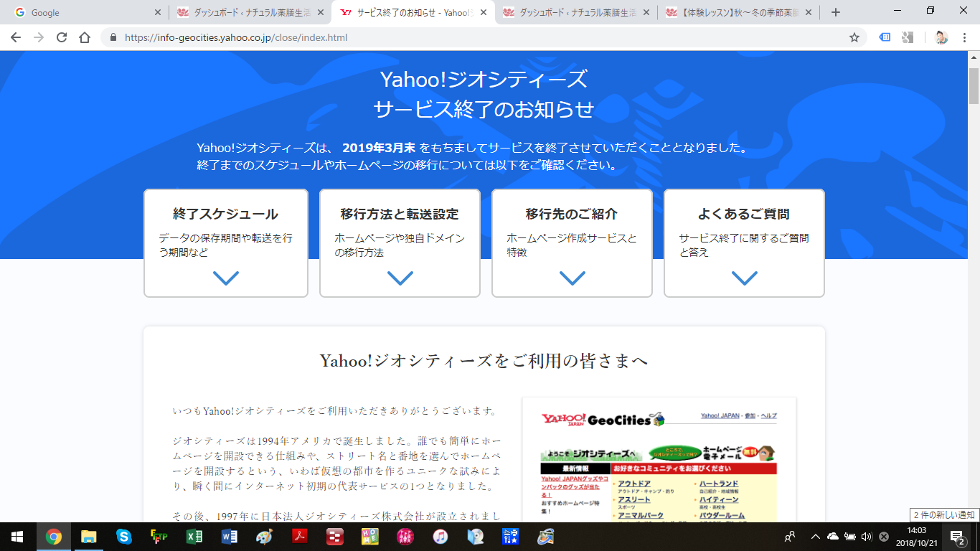Open the OneDrive cloud tray icon
The width and height of the screenshot is (980, 551).
(833, 537)
